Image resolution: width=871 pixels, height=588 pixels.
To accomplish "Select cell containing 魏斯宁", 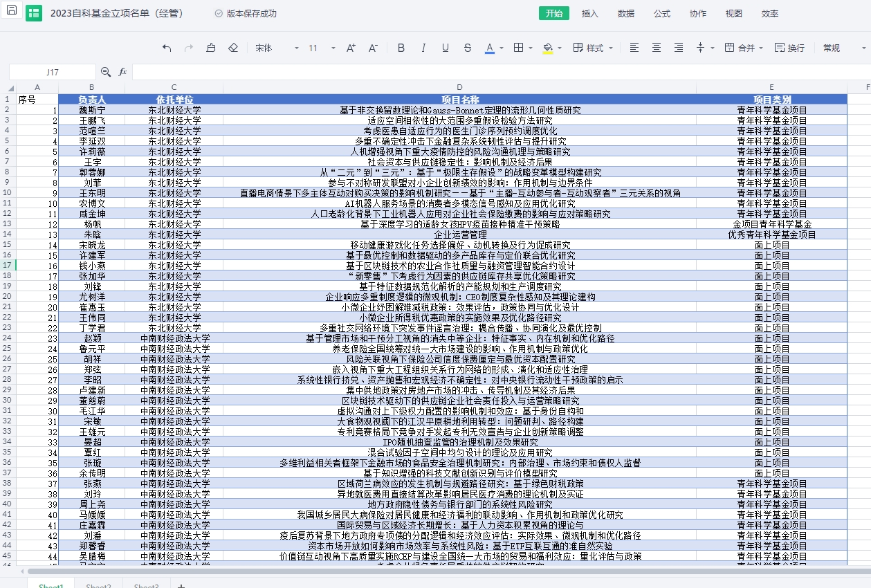I will click(x=92, y=110).
